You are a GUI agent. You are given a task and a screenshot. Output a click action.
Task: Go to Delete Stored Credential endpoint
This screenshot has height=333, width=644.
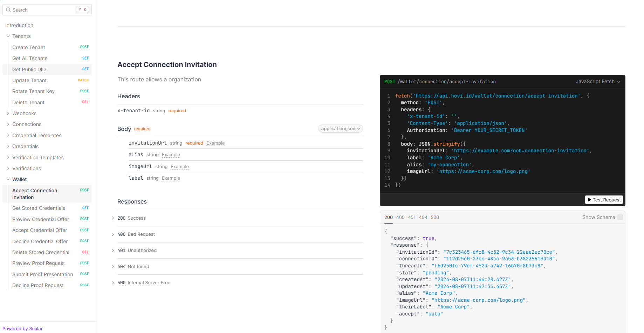pyautogui.click(x=41, y=252)
